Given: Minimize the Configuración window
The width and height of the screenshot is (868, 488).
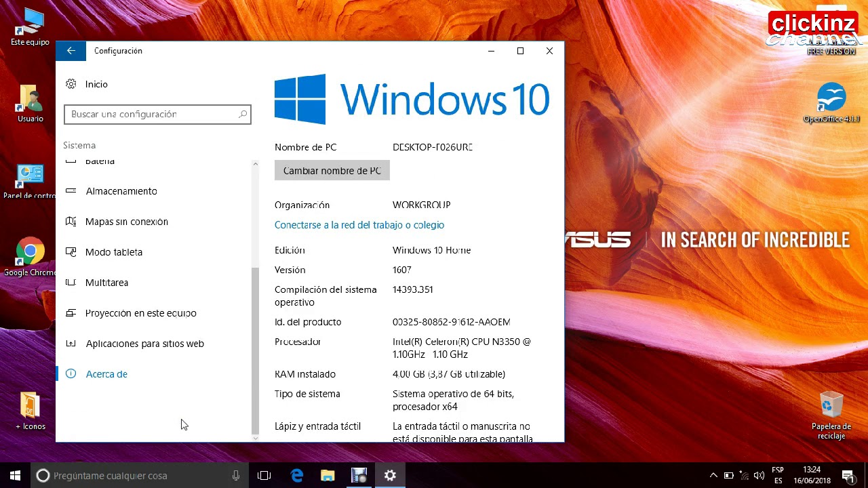Looking at the screenshot, I should tap(491, 51).
